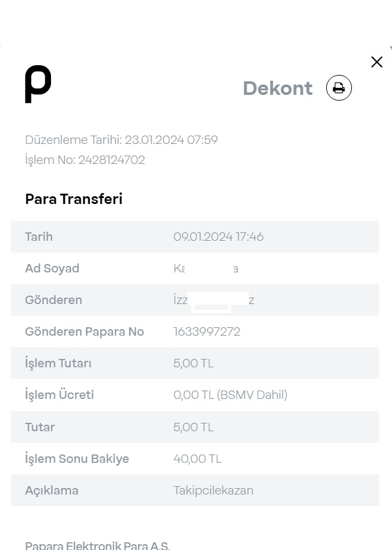Click the İşlem Ücreti BSMV Dahil value
392x550 pixels.
[x=230, y=395]
